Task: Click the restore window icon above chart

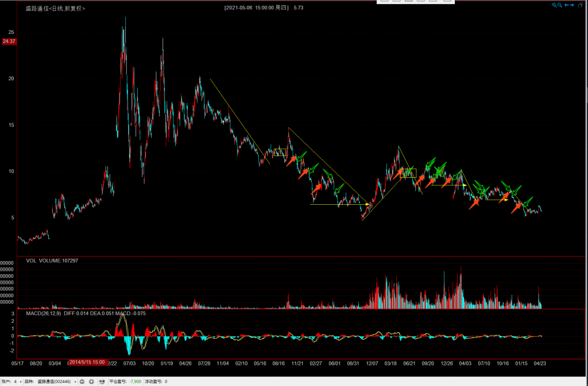Action: pos(581,5)
